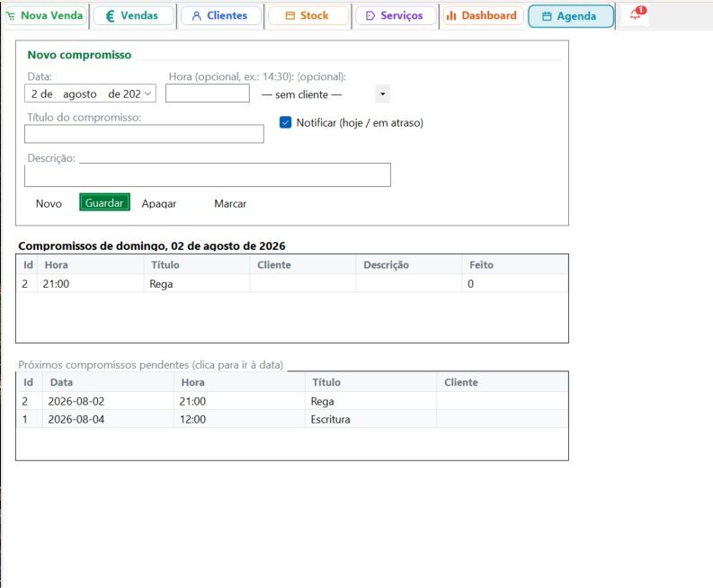Open the Data date picker dropdown

click(x=147, y=94)
